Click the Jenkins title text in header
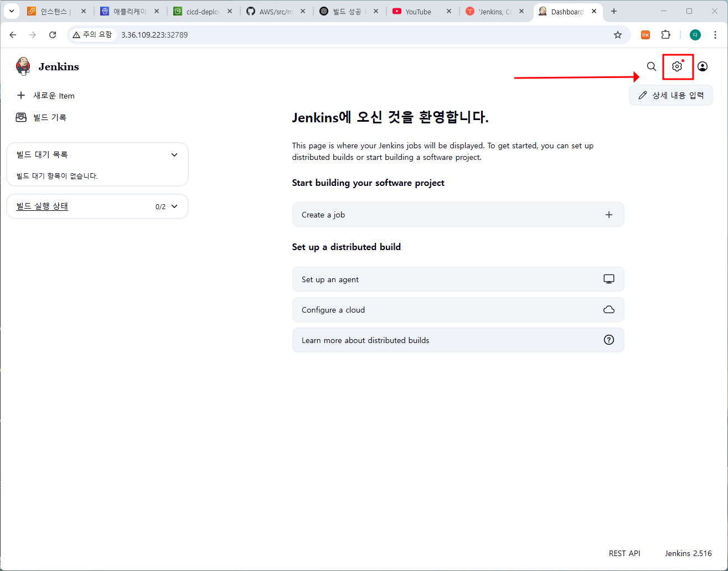Screen dimensions: 728x571 59,66
